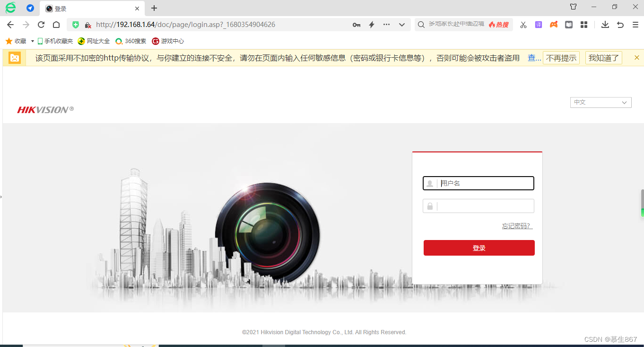The height and width of the screenshot is (347, 644).
Task: Open the orange game controller extension
Action: [x=554, y=25]
